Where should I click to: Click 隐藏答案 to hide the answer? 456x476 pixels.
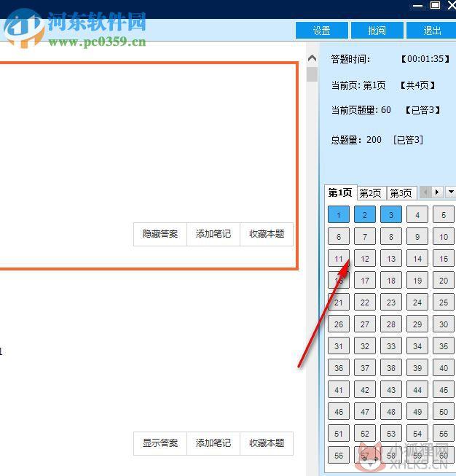tap(160, 234)
